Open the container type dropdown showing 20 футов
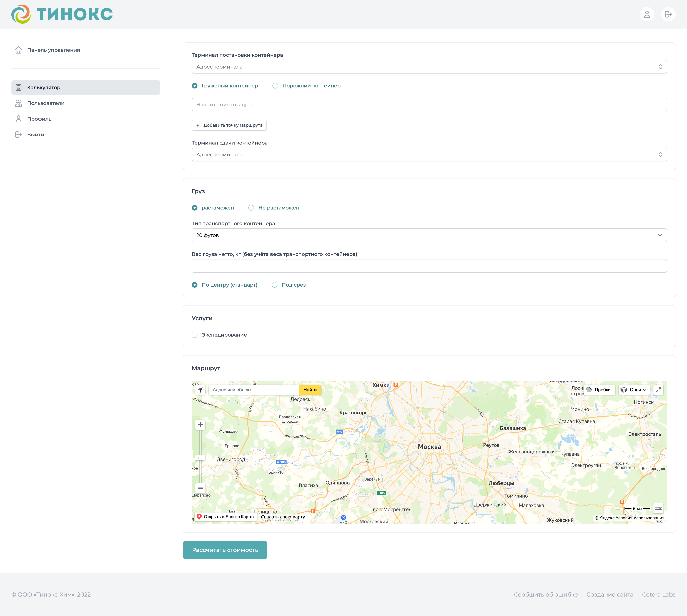Screen dimensions: 687x616 pyautogui.click(x=429, y=235)
